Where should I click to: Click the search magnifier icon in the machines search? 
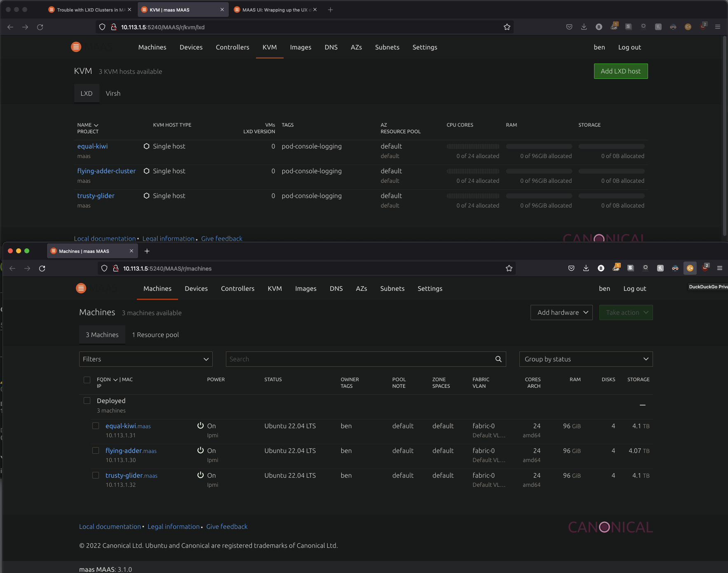coord(498,359)
